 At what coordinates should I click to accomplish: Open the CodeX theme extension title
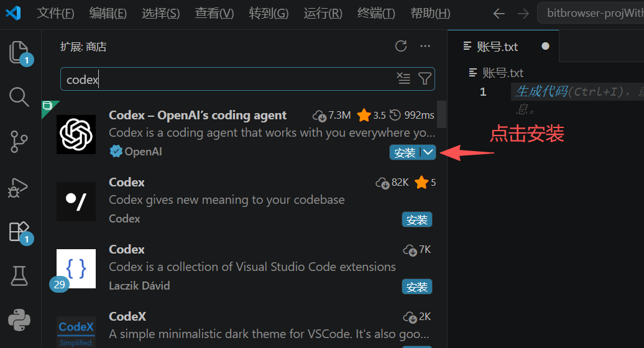click(127, 316)
